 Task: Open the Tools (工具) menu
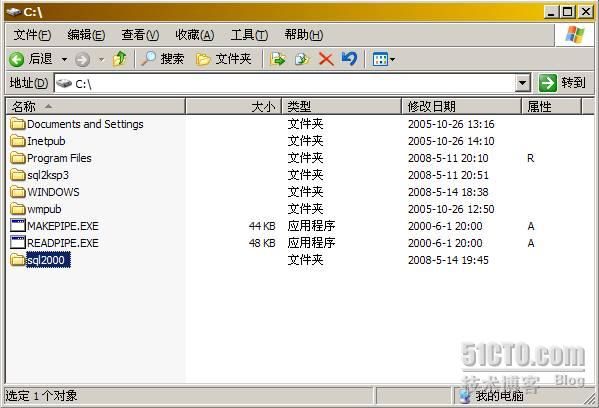pyautogui.click(x=249, y=35)
